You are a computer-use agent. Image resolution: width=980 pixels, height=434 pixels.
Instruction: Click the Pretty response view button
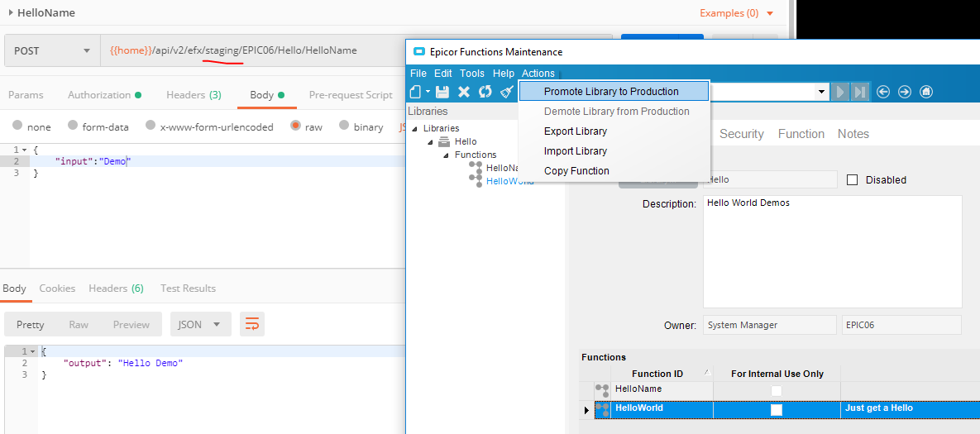tap(30, 324)
